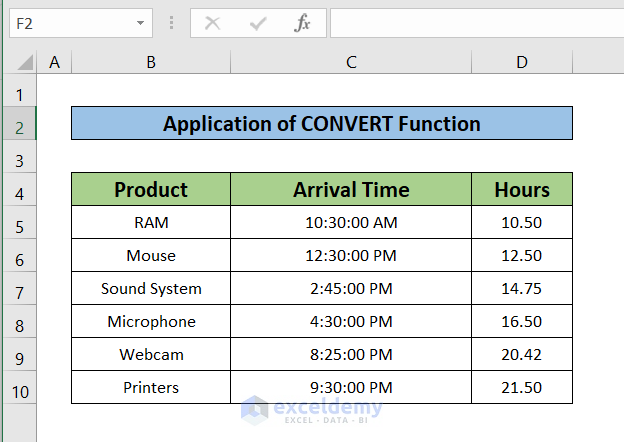
Task: Click the Enter checkmark formula bar icon
Action: coord(258,23)
